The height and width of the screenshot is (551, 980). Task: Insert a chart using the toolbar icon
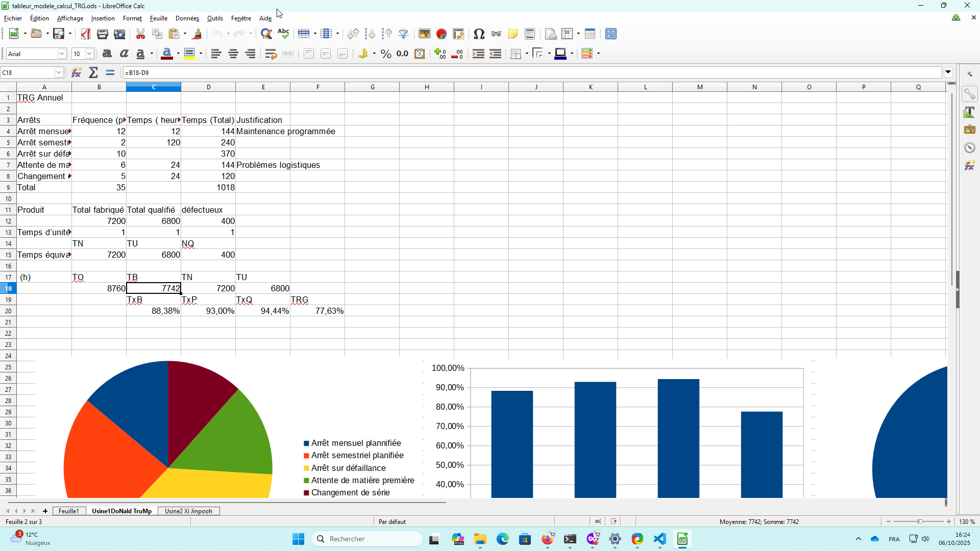(442, 34)
